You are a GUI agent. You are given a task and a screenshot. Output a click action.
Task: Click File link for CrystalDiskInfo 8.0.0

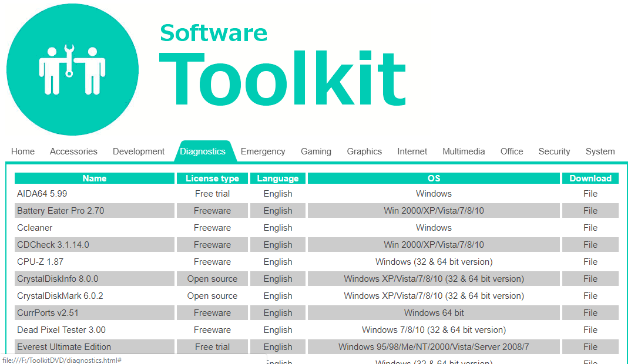pyautogui.click(x=590, y=279)
